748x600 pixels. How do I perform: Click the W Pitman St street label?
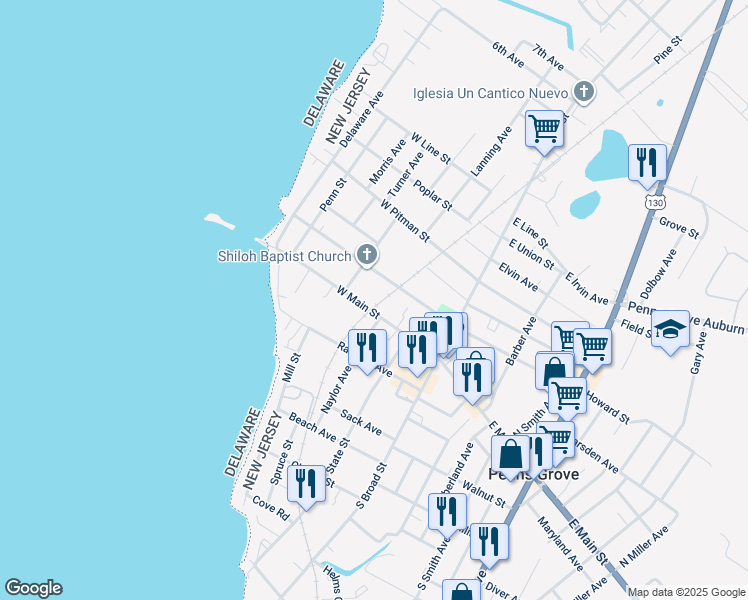coord(404,220)
